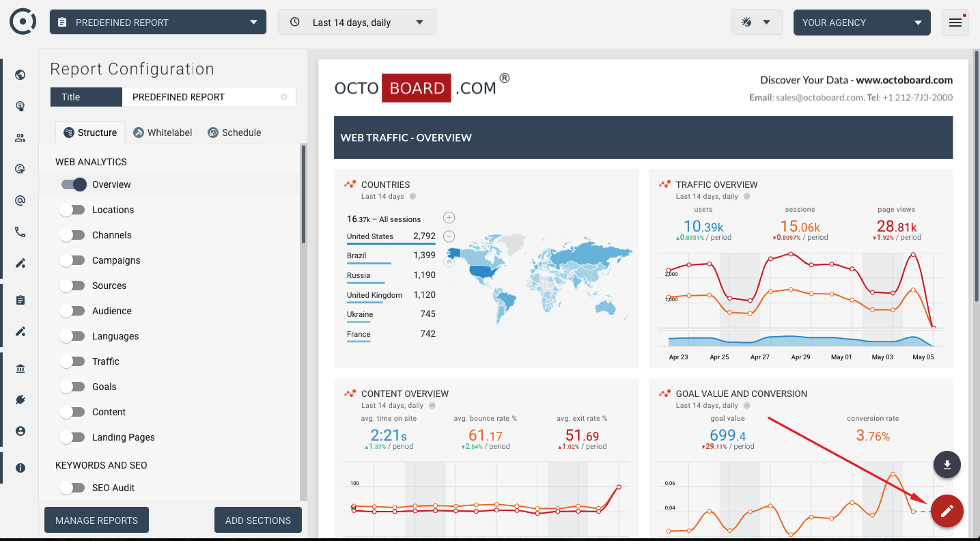The image size is (980, 541).
Task: Click the MANAGE REPORTS button
Action: (96, 520)
